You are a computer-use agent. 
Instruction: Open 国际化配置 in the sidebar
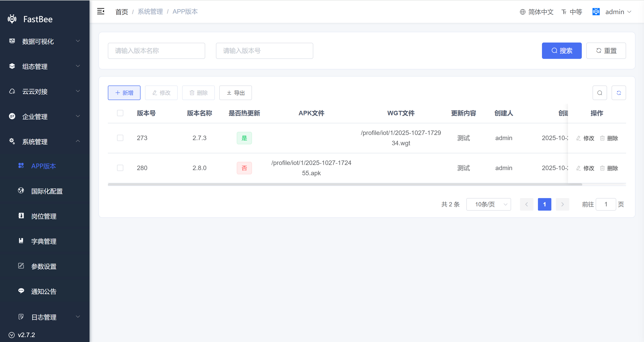pyautogui.click(x=47, y=191)
